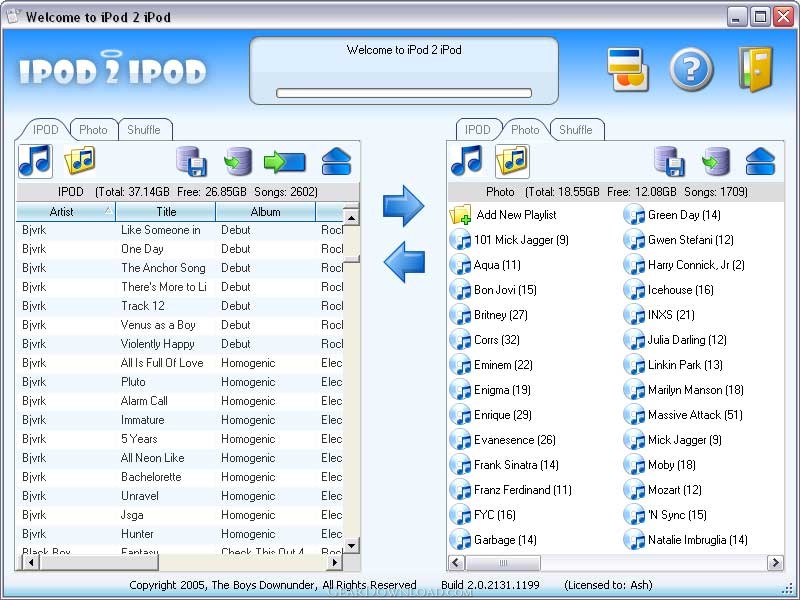Select the left IPOD tab
This screenshot has width=800, height=600.
point(45,130)
